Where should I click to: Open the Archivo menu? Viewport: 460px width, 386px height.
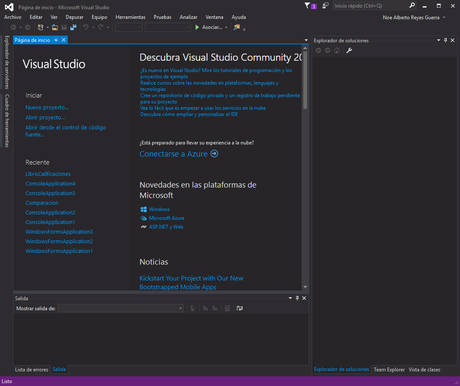pos(13,17)
